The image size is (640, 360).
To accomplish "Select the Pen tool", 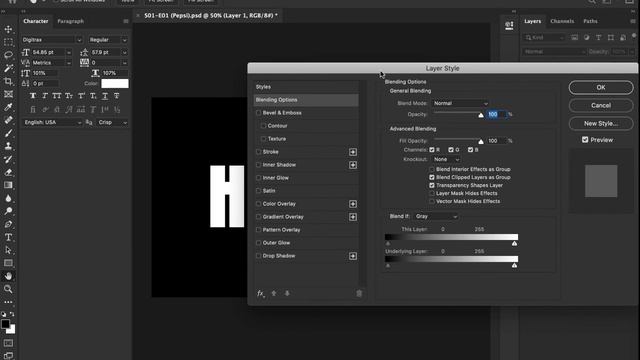I will 8,224.
